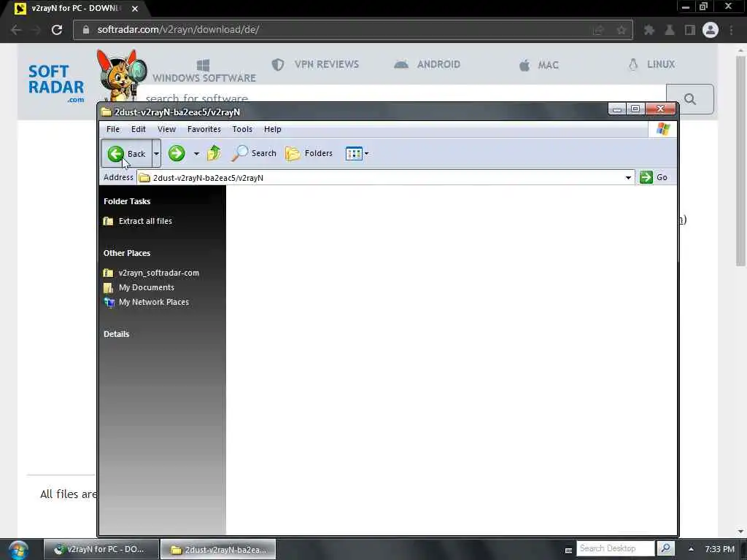The image size is (747, 560).
Task: Bookmark this page with the star icon
Action: click(622, 30)
